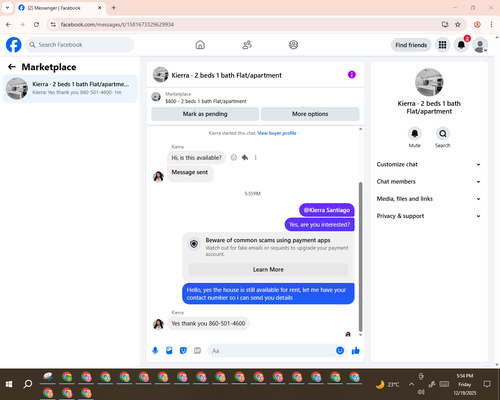Expand Media, files and links section
Viewport: 500px width, 400px height.
click(429, 199)
